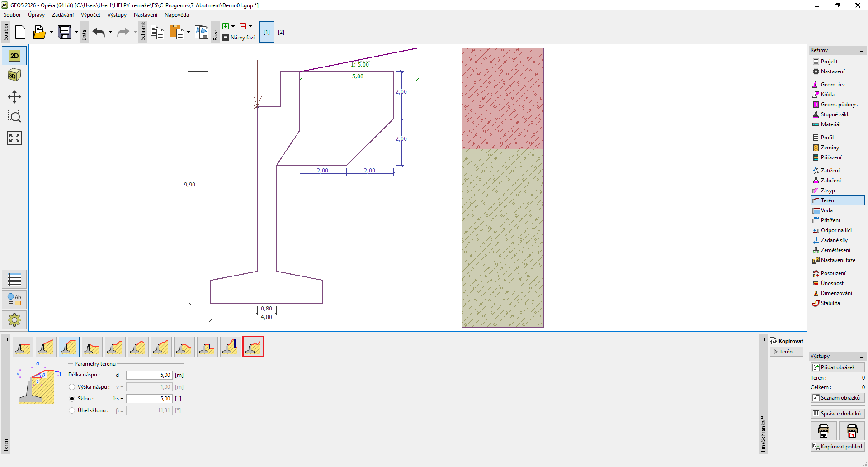
Task: Open the Výpočet menu
Action: pyautogui.click(x=90, y=15)
